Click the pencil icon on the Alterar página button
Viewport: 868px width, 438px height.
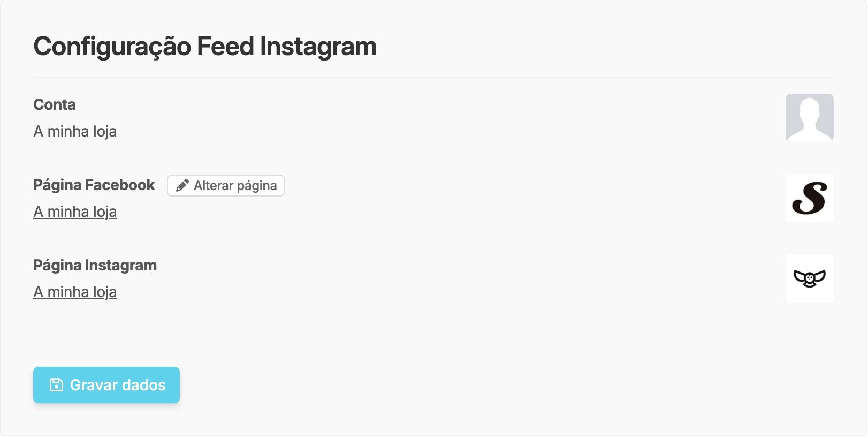point(182,185)
